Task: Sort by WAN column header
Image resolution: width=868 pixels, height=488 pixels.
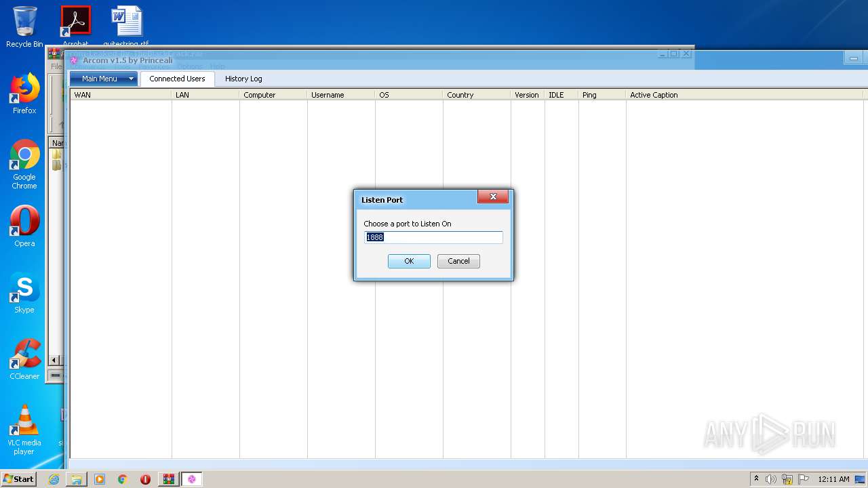Action: [121, 95]
